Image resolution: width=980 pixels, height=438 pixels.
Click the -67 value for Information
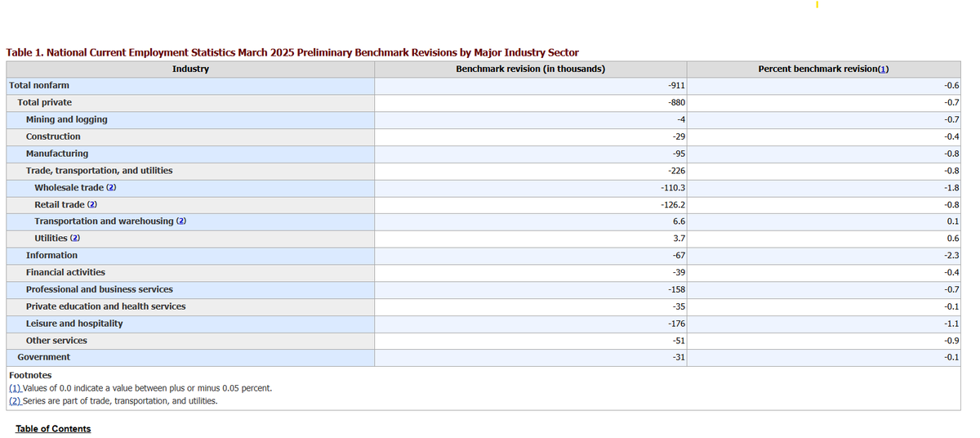pyautogui.click(x=679, y=256)
